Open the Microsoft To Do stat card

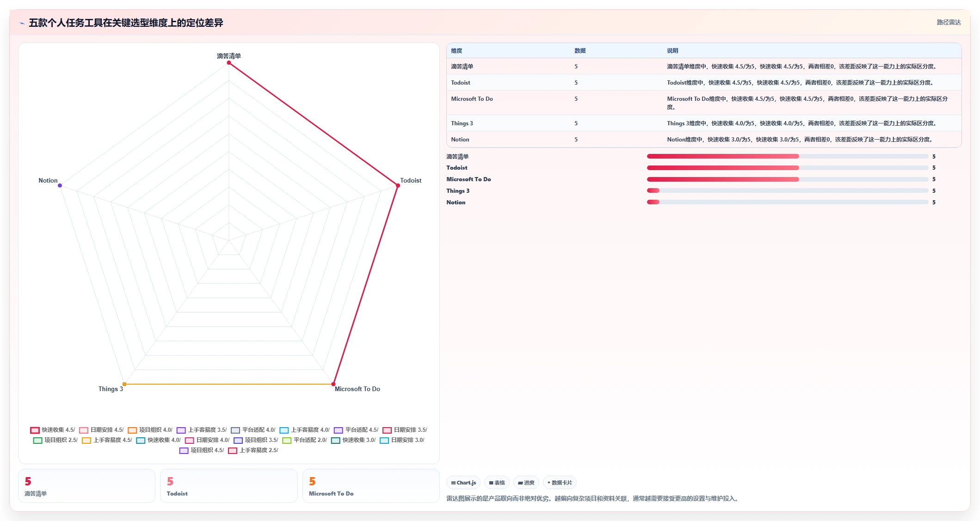point(371,486)
